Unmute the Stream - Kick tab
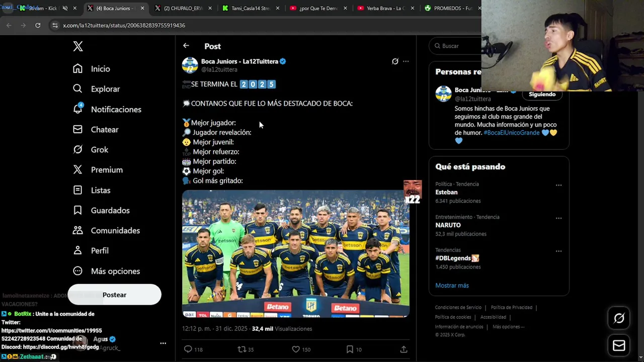 pyautogui.click(x=65, y=8)
